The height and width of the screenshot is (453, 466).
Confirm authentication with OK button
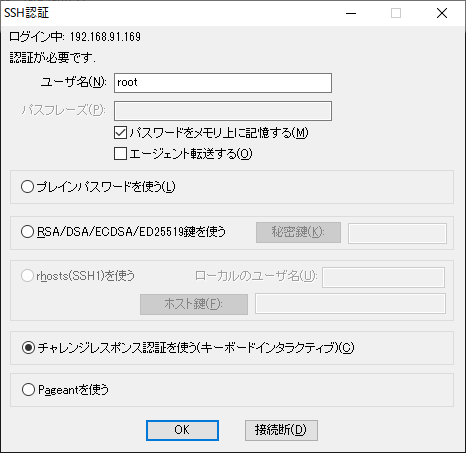pos(182,430)
